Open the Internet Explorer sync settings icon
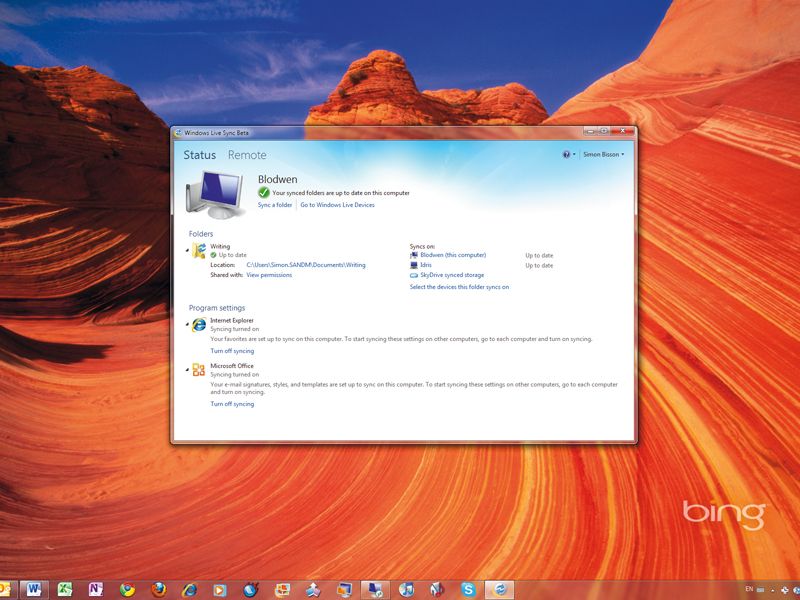The height and width of the screenshot is (600, 800). pos(199,323)
